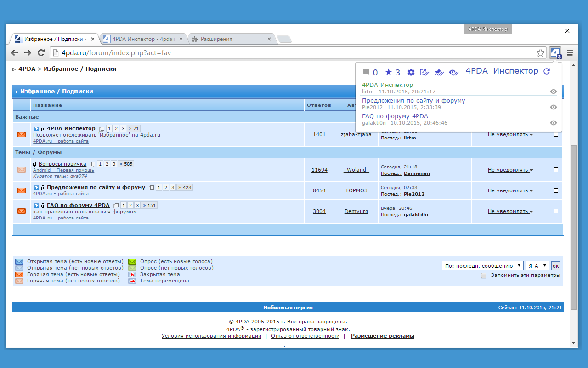Image resolution: width=588 pixels, height=368 pixels.
Task: Bookmark page with the star icon
Action: 541,53
